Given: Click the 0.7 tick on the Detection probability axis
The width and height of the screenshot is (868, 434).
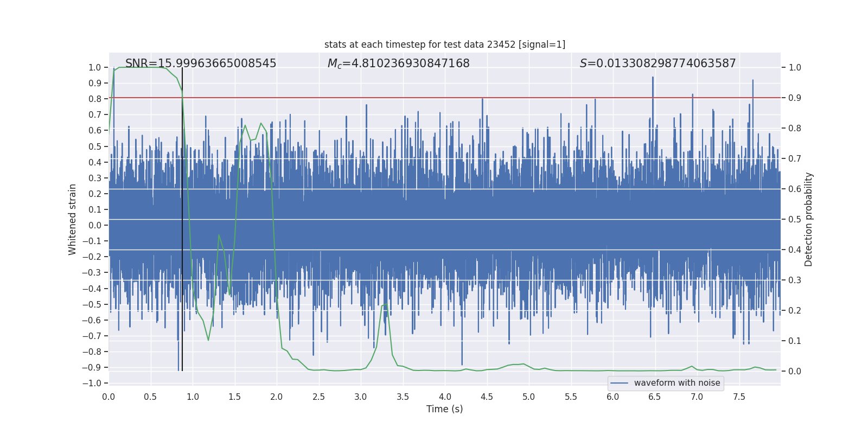Looking at the screenshot, I should tap(795, 159).
